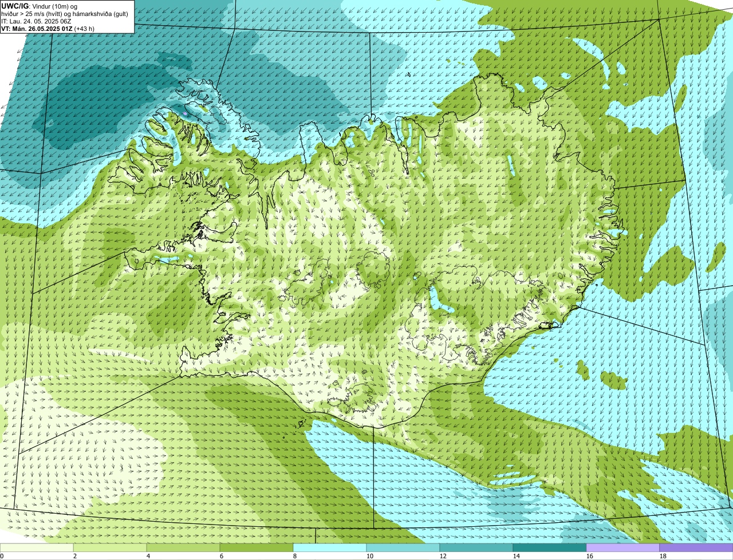Click the legend scale label "14"
This screenshot has width=733, height=560.
[x=516, y=556]
